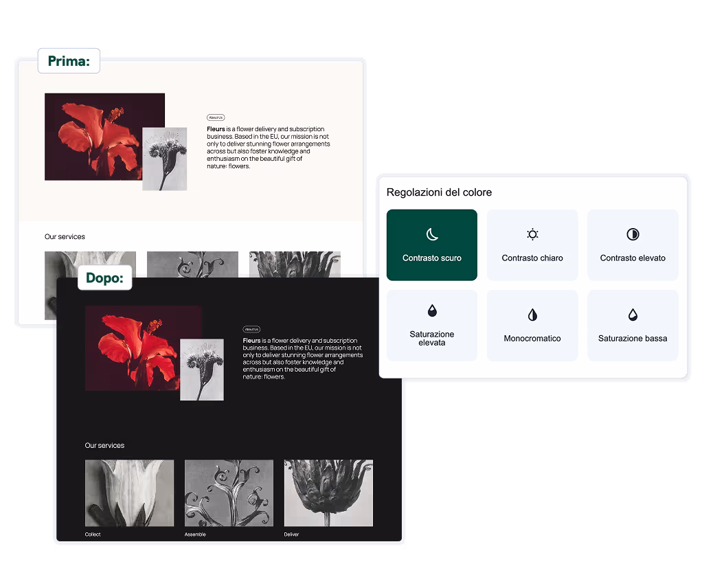The height and width of the screenshot is (588, 704).
Task: Click the sun icon for Contrasto chiaro
Action: (x=532, y=234)
